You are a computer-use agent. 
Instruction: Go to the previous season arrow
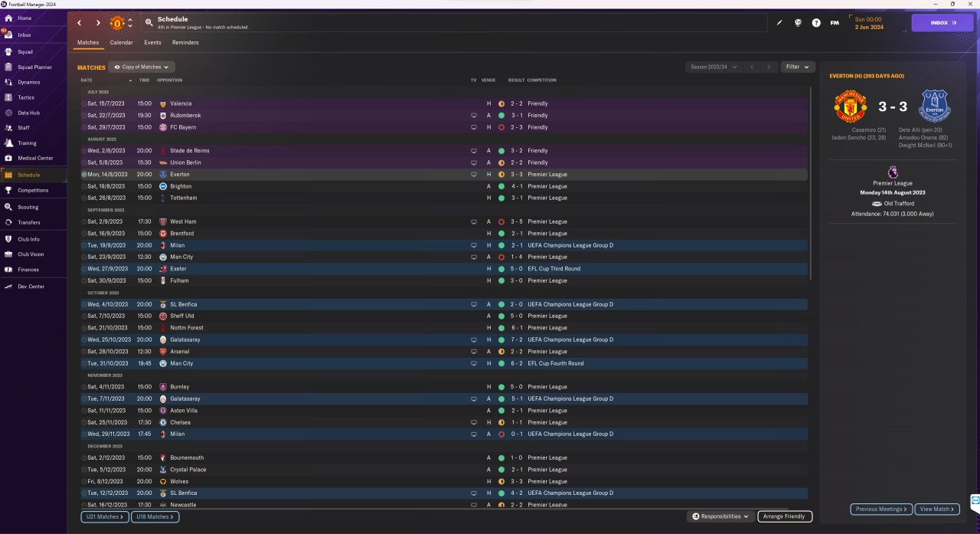(752, 67)
